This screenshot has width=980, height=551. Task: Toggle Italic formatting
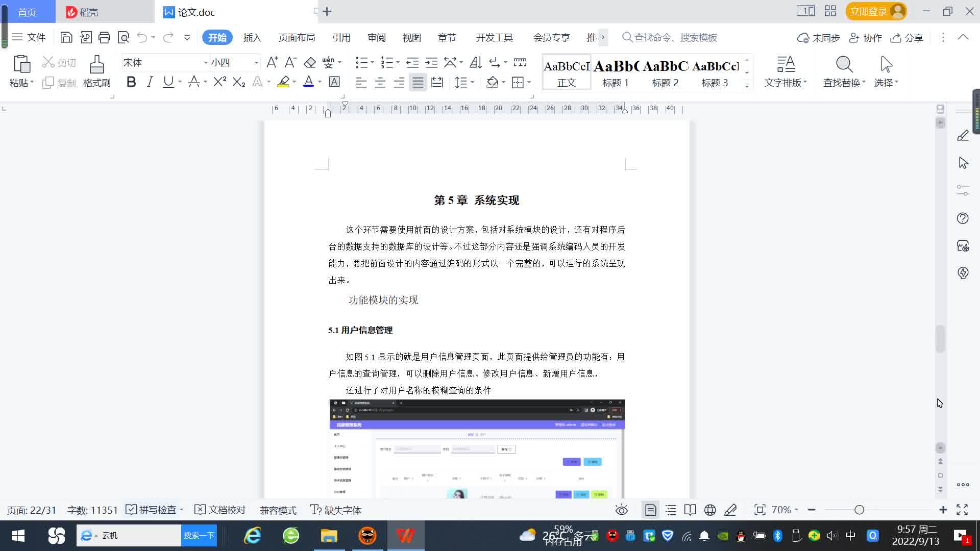tap(150, 82)
